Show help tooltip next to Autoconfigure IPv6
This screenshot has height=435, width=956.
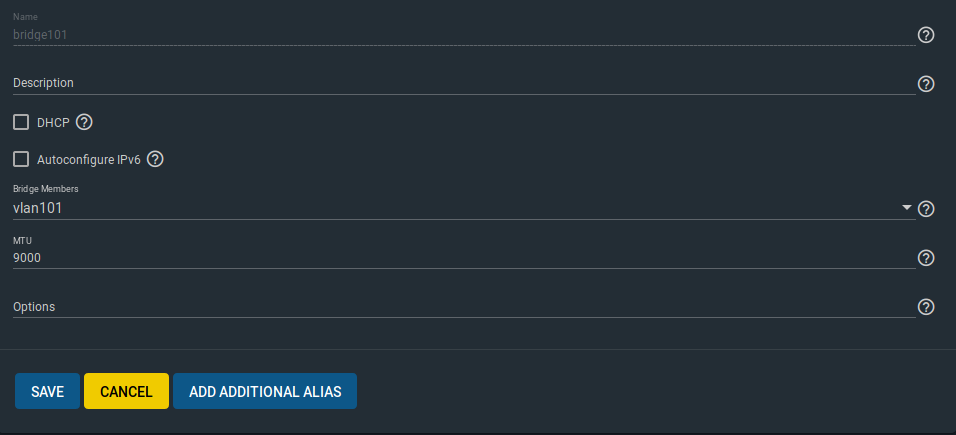(155, 160)
